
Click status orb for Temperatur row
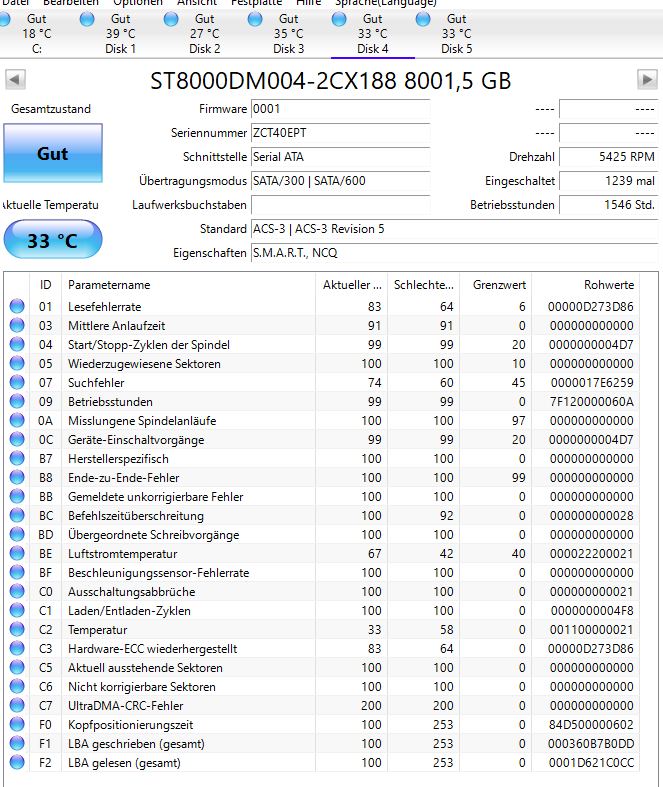[x=17, y=629]
